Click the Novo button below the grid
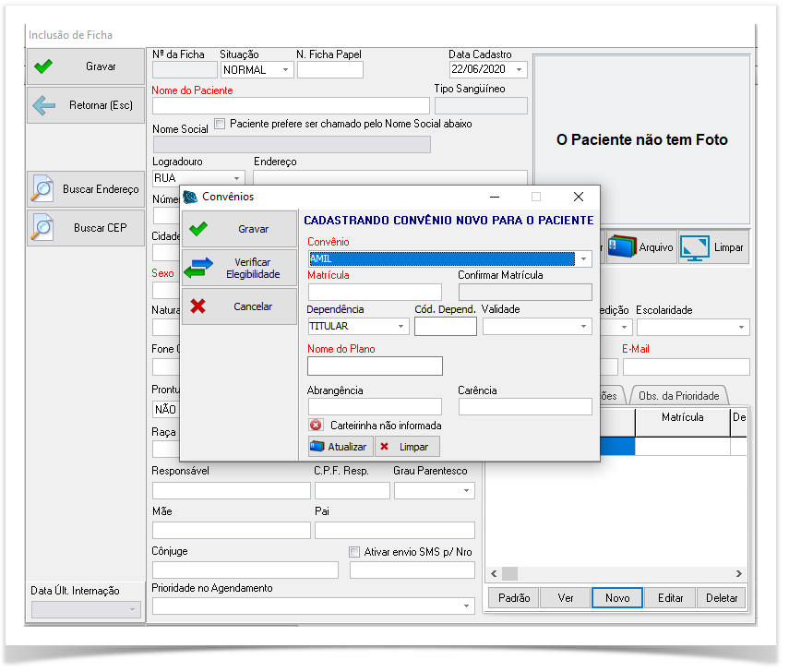 (617, 598)
